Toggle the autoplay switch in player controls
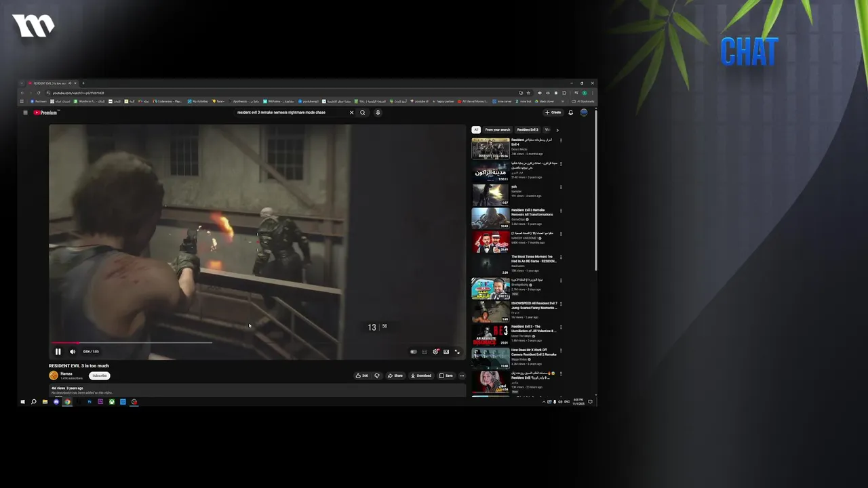Viewport: 868px width, 488px height. (414, 352)
